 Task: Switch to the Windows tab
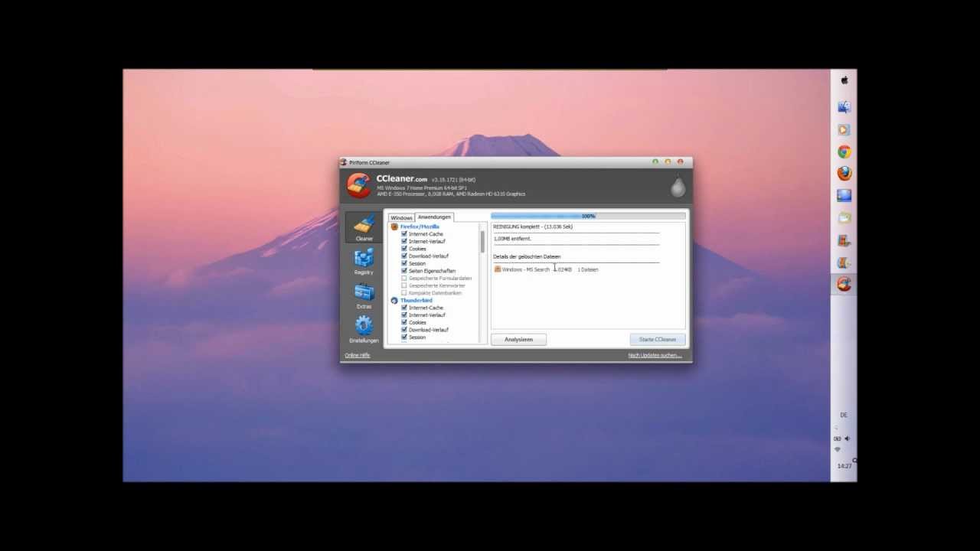(x=401, y=218)
